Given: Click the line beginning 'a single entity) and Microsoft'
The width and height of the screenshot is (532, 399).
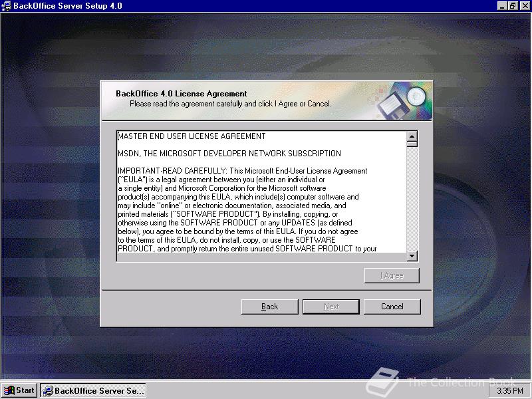Looking at the screenshot, I should point(222,188).
